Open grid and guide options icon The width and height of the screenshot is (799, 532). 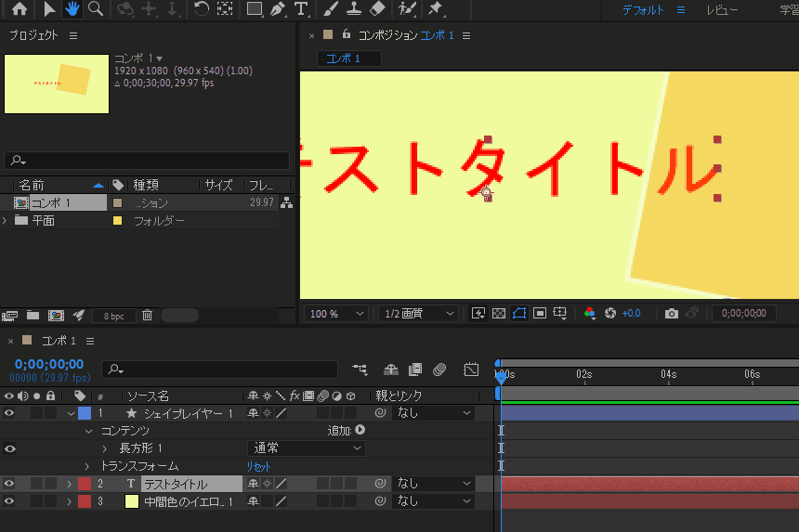pos(560,313)
